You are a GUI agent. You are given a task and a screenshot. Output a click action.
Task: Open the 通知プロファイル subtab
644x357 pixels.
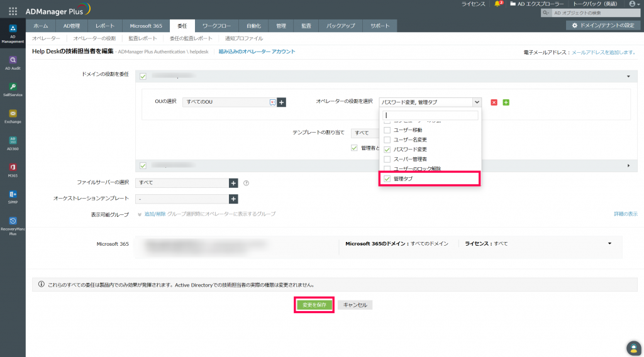(x=244, y=38)
